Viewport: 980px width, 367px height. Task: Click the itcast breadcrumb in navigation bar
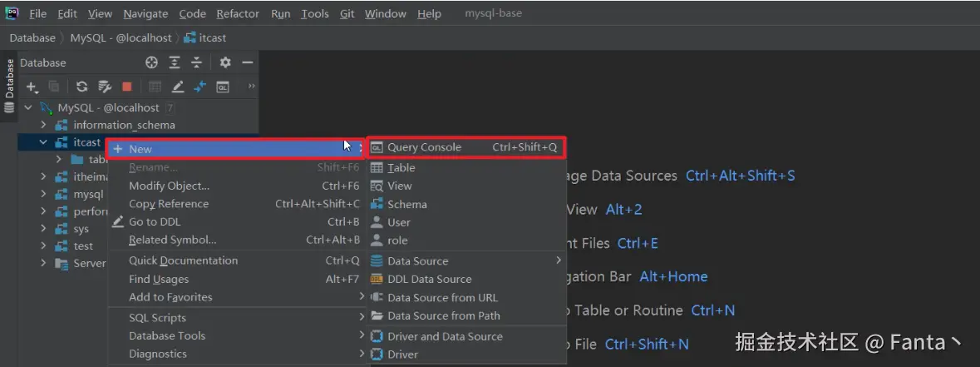(x=205, y=38)
